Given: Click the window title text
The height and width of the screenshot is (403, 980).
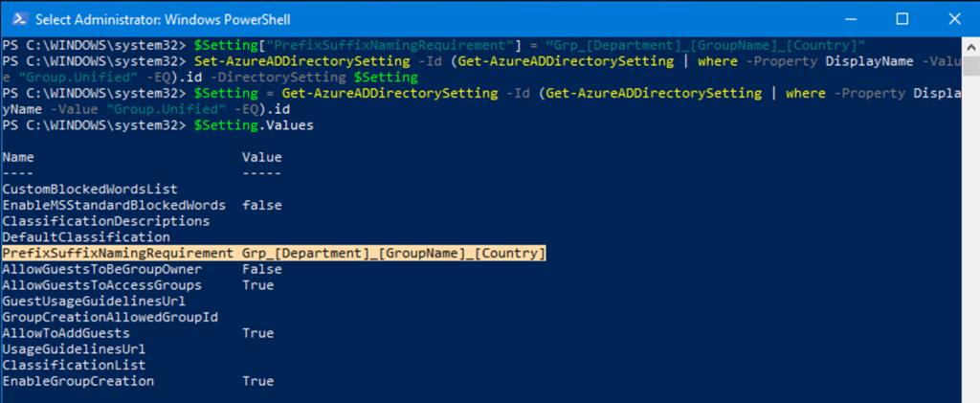Looking at the screenshot, I should pos(161,18).
